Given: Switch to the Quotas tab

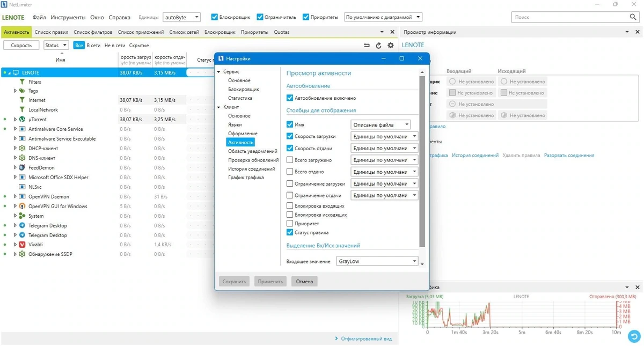Looking at the screenshot, I should pos(282,32).
